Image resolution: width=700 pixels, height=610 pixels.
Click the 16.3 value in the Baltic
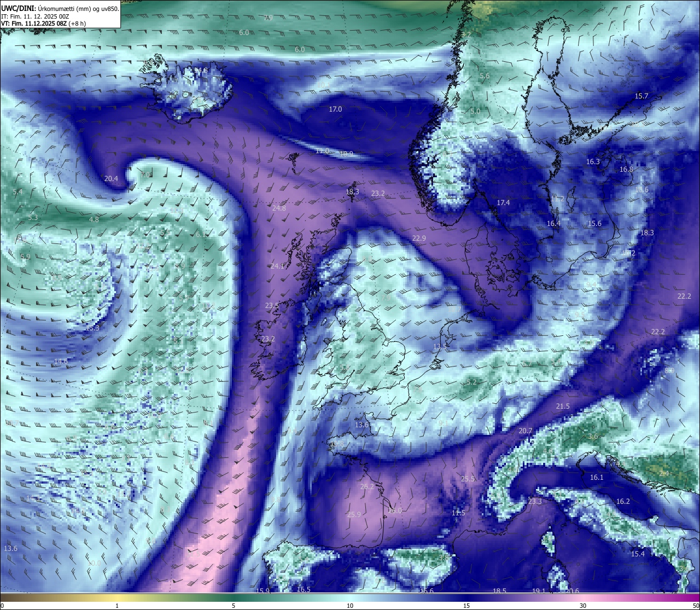(593, 161)
